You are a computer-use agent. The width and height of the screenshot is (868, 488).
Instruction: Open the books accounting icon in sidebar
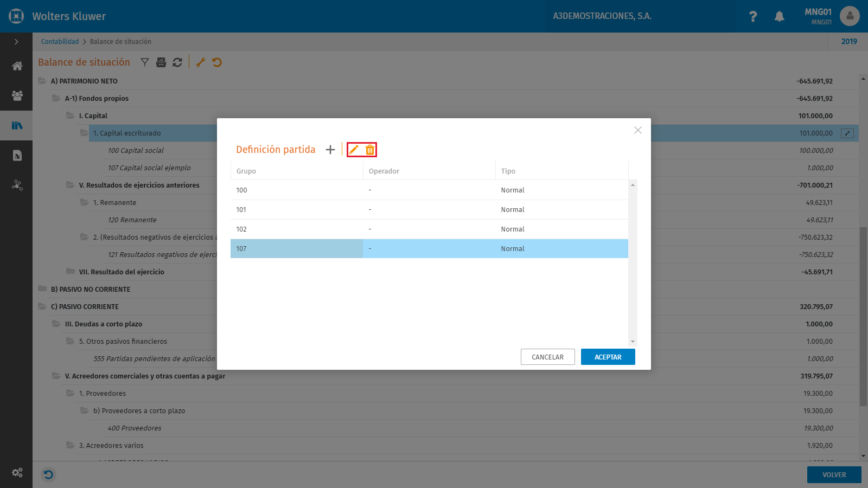tap(17, 126)
